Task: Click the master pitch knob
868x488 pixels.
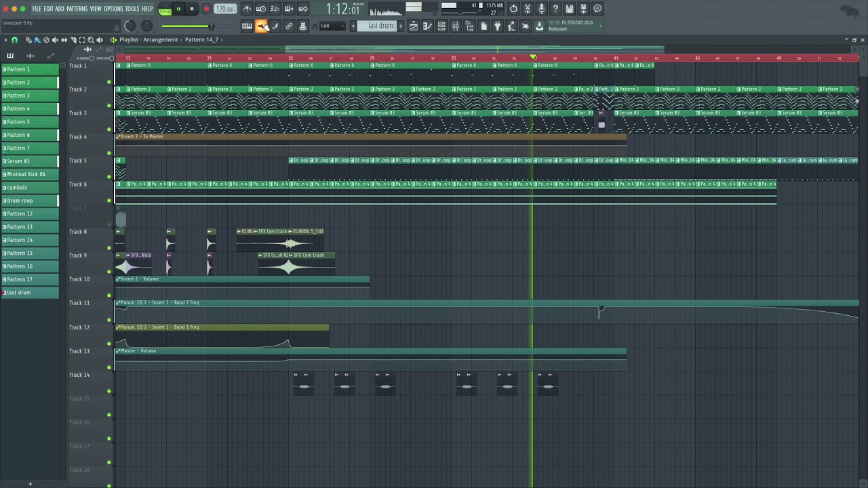Action: coord(147,26)
